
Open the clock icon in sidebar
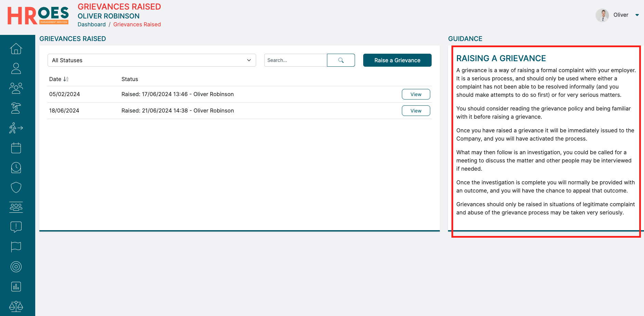[x=16, y=168]
